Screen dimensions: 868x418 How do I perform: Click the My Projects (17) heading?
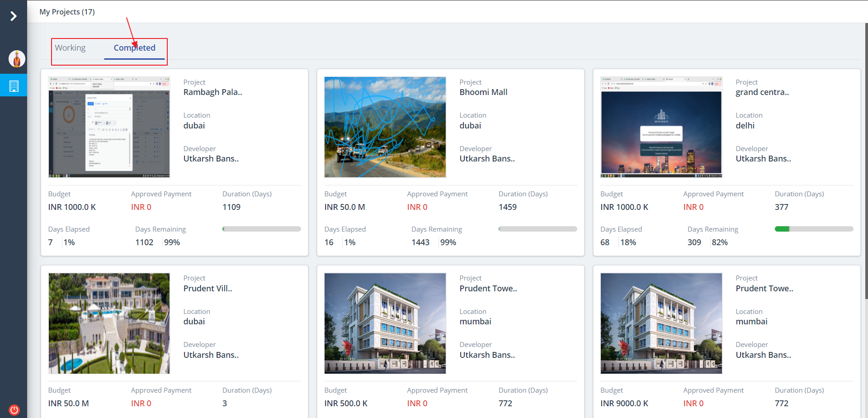pyautogui.click(x=67, y=12)
